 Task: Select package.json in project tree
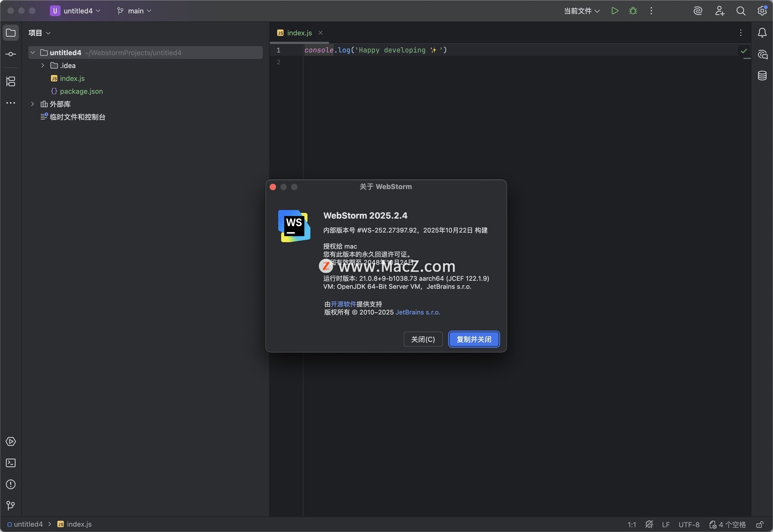(81, 91)
